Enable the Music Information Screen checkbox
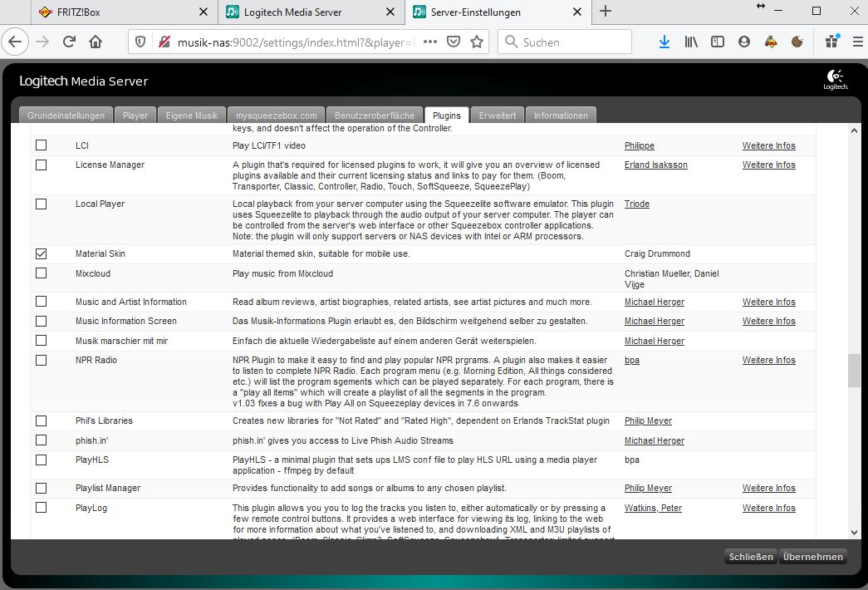868x590 pixels. [x=41, y=322]
